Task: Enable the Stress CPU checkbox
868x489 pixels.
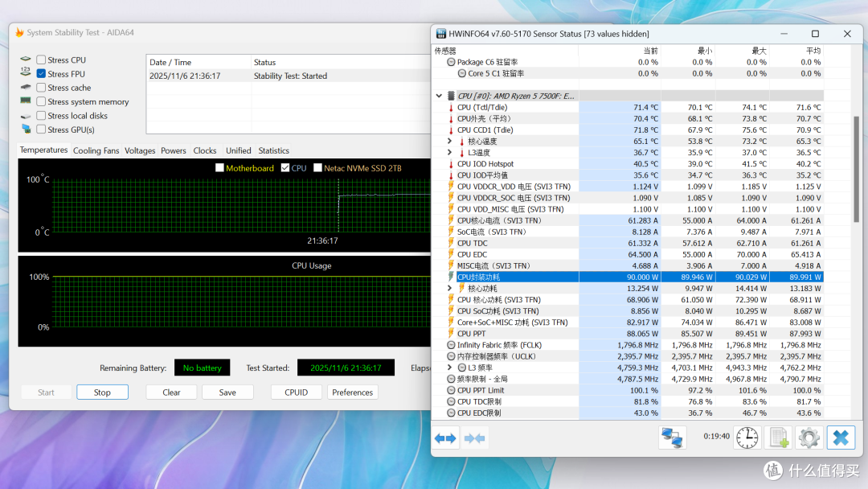Action: click(x=41, y=60)
